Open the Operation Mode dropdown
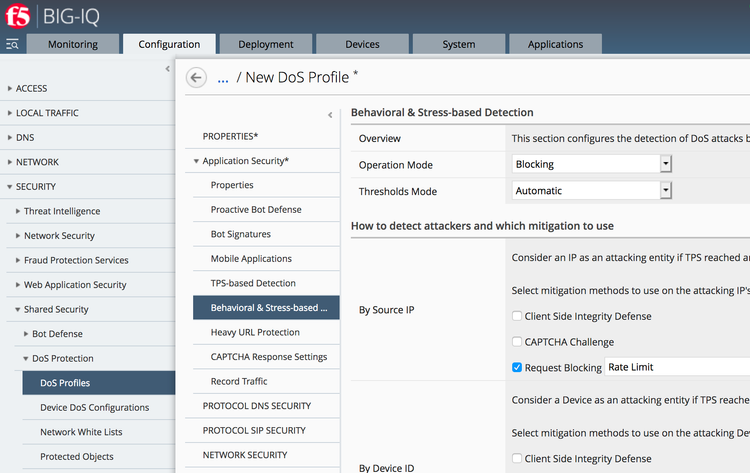The height and width of the screenshot is (473, 750). tap(665, 164)
